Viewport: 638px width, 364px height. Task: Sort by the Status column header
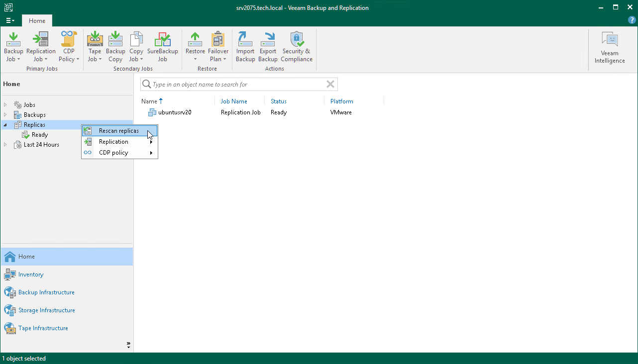click(x=279, y=101)
